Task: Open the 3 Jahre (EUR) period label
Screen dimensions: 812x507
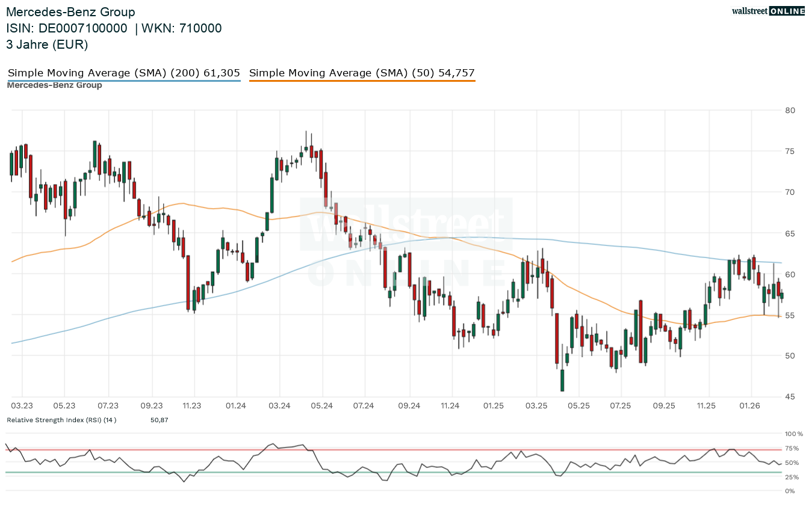Action: pos(47,44)
